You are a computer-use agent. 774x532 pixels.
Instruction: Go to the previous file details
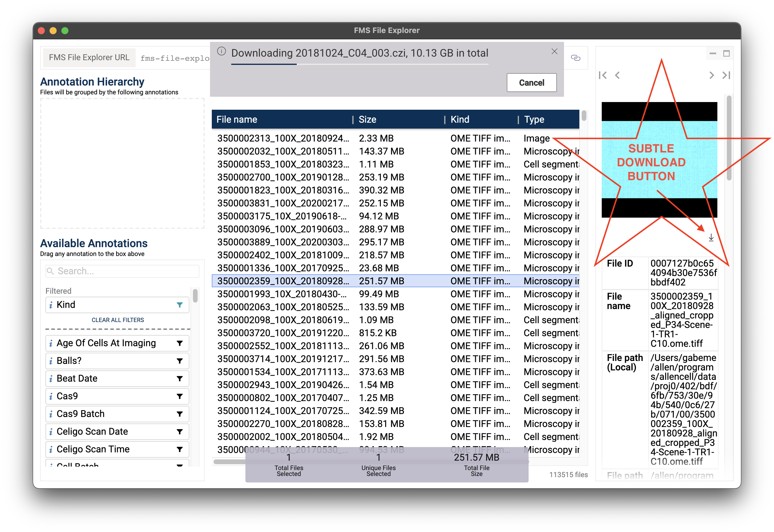617,75
